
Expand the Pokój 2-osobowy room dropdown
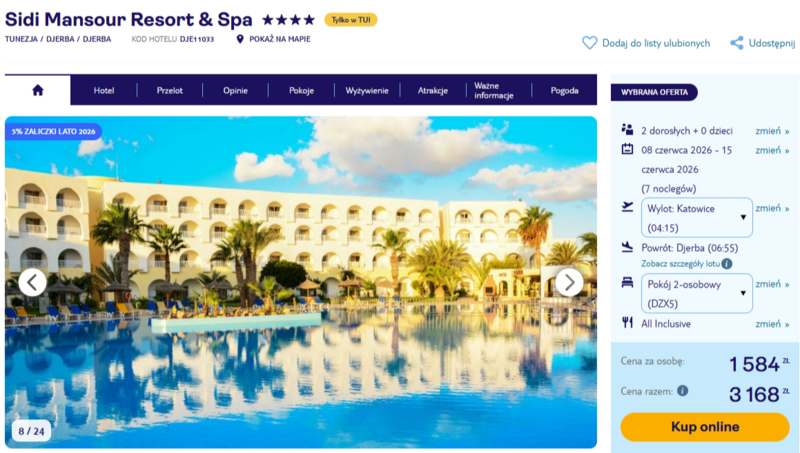point(696,293)
